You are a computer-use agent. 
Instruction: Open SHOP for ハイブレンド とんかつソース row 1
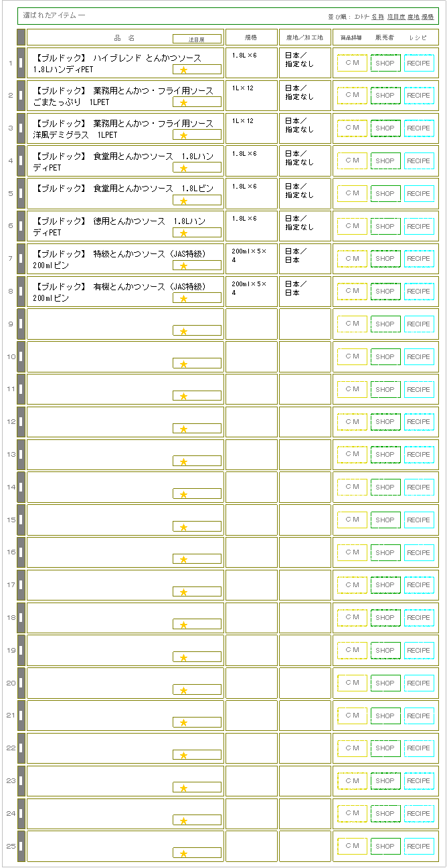385,63
